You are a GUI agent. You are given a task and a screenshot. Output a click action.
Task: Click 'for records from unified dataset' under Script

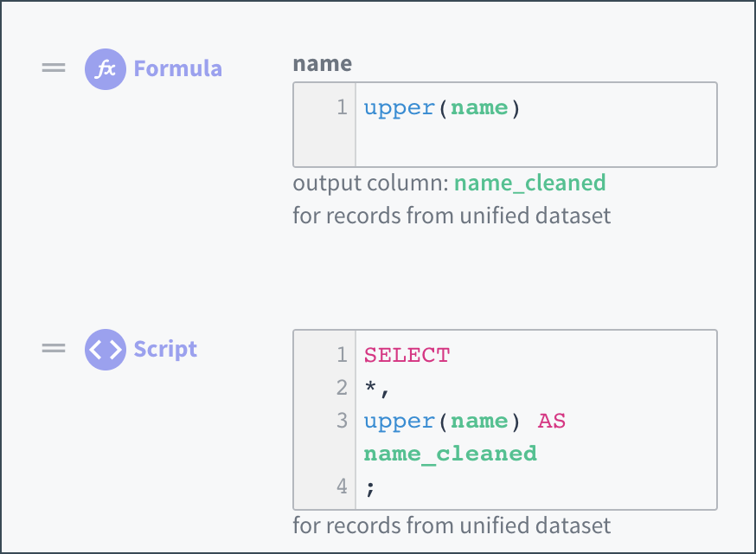452,525
